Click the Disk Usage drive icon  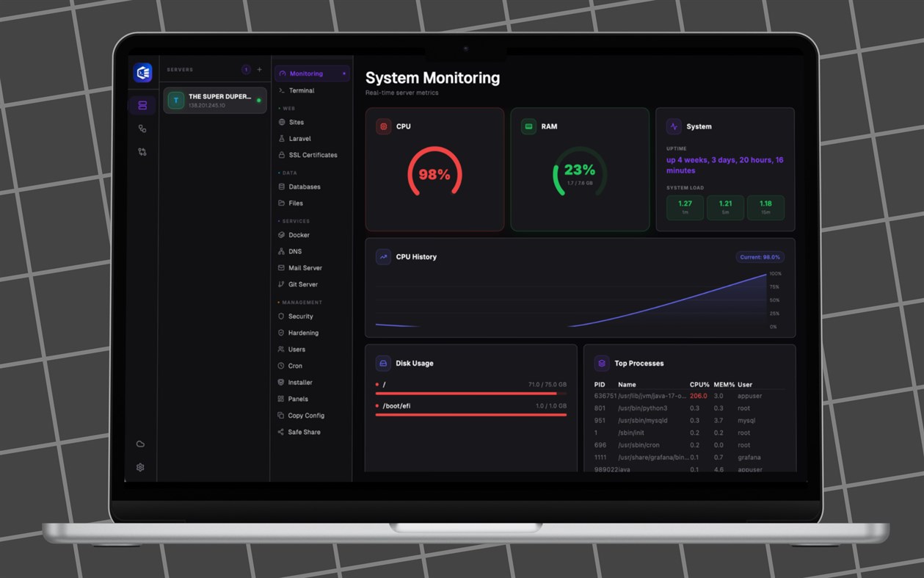pos(383,364)
